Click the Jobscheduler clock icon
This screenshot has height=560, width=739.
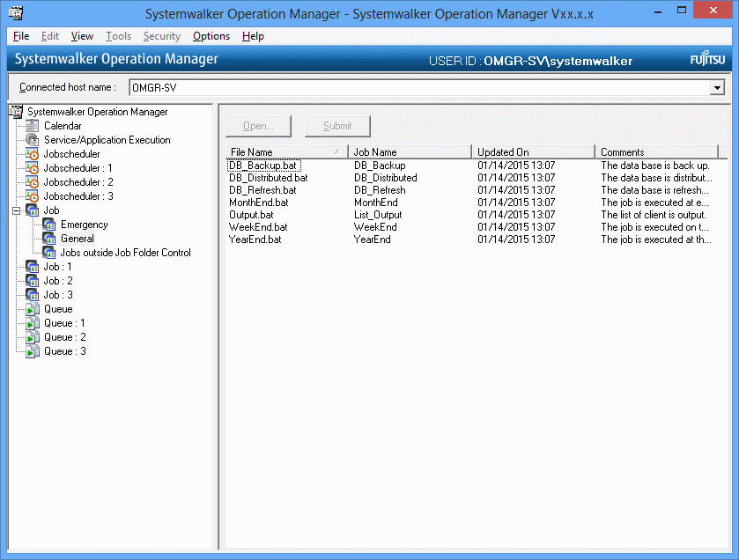33,154
